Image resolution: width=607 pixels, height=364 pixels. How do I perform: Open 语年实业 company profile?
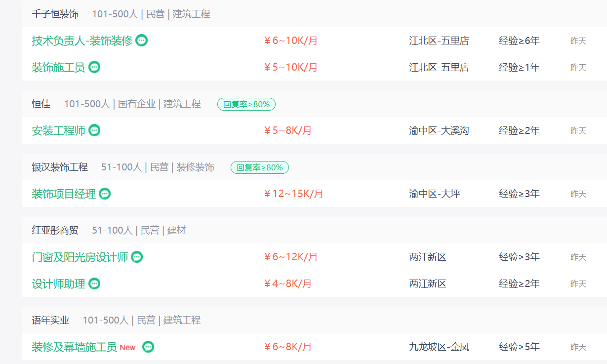tap(50, 320)
